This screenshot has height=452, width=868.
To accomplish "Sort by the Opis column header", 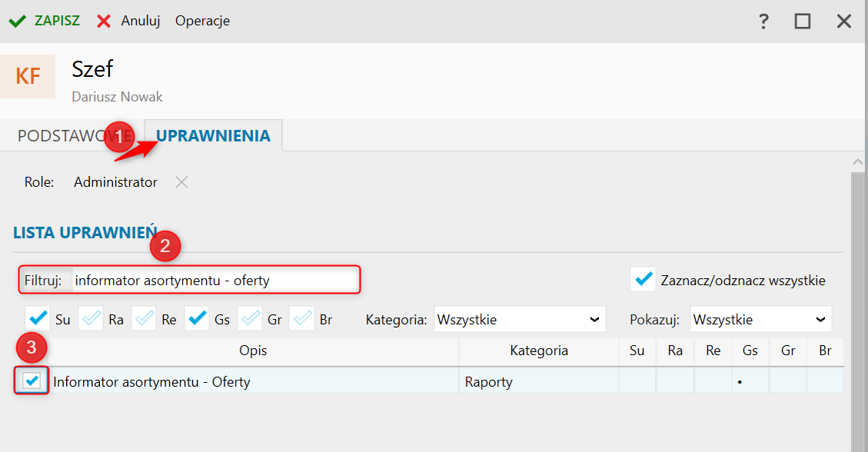I will pyautogui.click(x=253, y=351).
